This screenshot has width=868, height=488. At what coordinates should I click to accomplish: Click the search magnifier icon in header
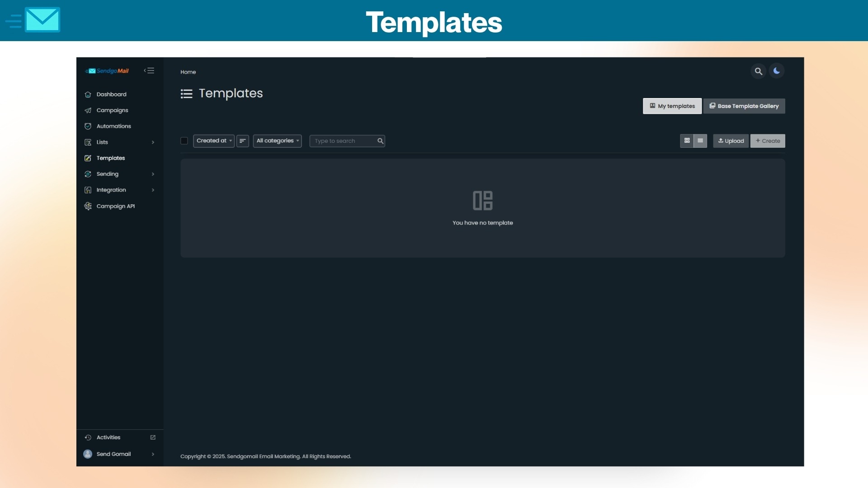click(x=758, y=71)
